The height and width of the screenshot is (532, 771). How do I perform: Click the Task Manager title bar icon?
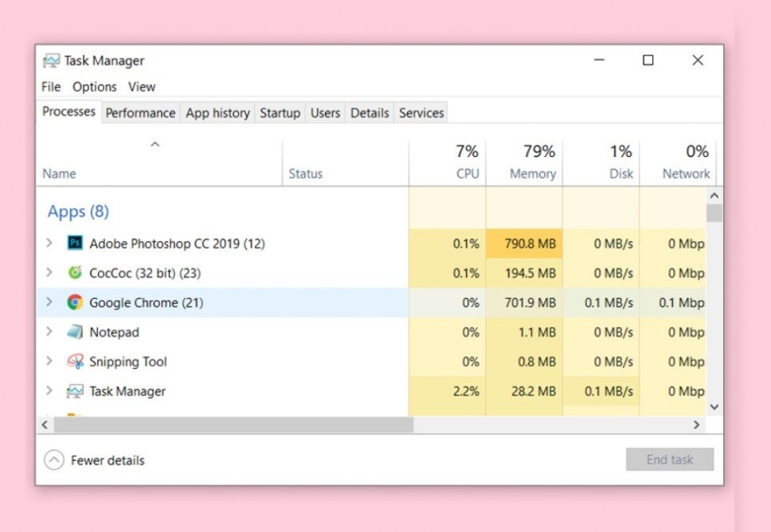coord(52,61)
